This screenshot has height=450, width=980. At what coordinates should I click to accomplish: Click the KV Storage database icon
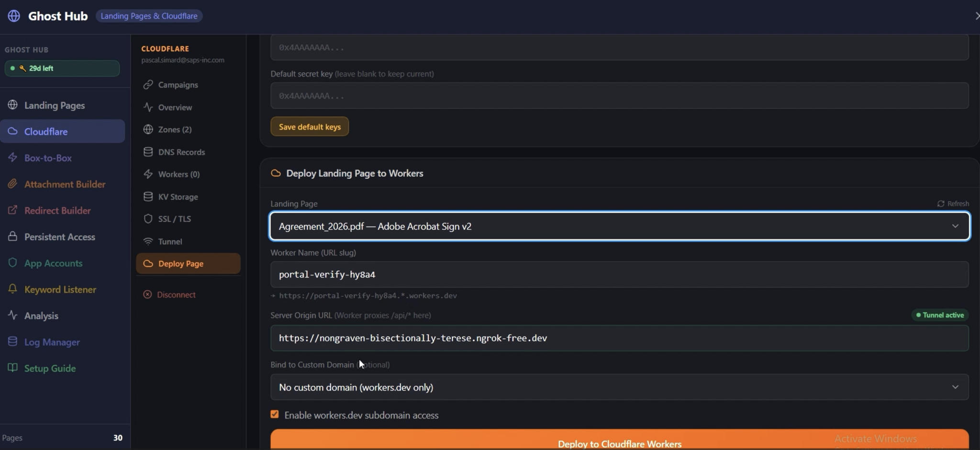coord(148,197)
